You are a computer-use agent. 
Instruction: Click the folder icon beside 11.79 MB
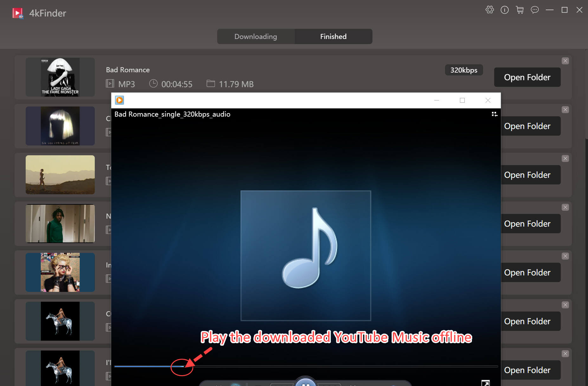(x=211, y=84)
